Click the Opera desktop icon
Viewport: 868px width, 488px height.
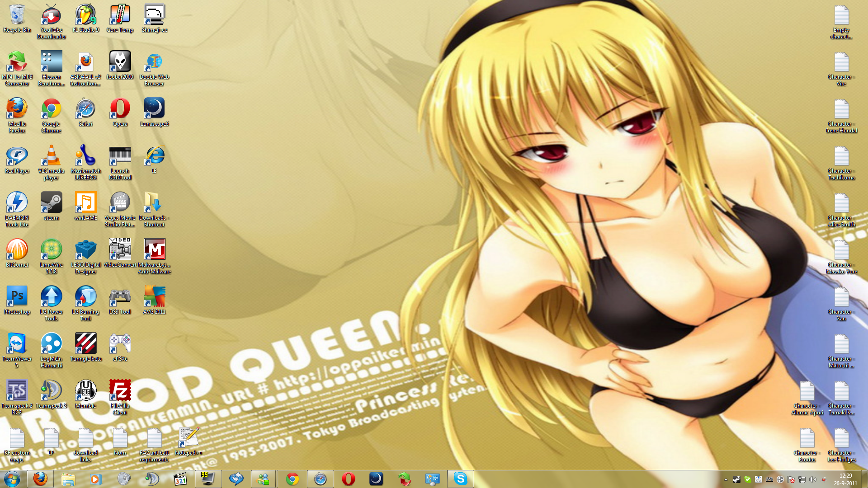coord(120,113)
